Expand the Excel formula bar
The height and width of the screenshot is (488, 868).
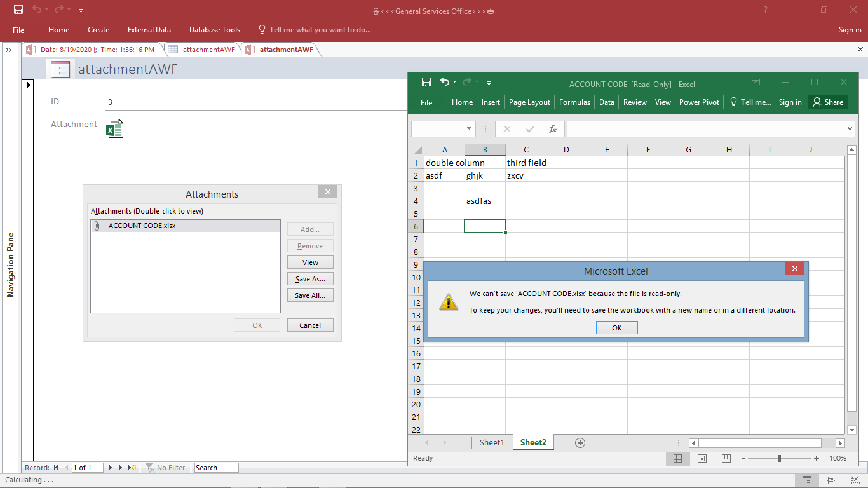(850, 129)
